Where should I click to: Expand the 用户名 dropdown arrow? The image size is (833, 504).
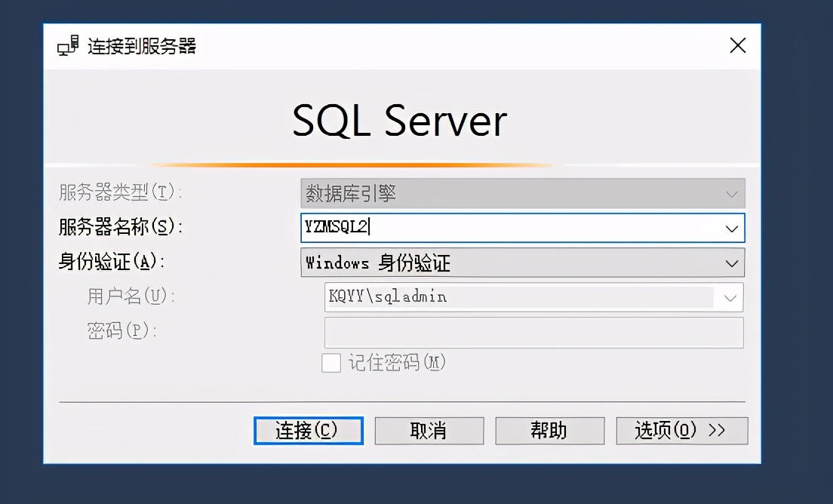[730, 297]
